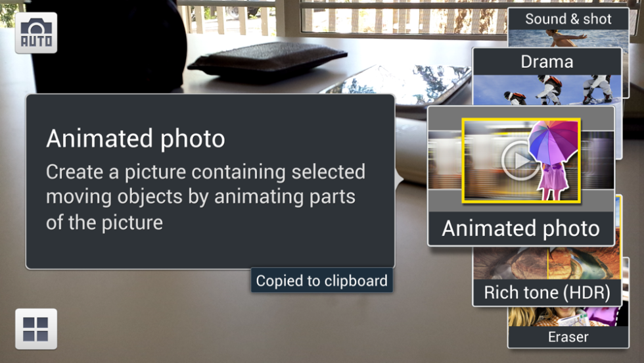This screenshot has width=644, height=363.
Task: Tap the Create a picture description text
Action: pyautogui.click(x=205, y=197)
